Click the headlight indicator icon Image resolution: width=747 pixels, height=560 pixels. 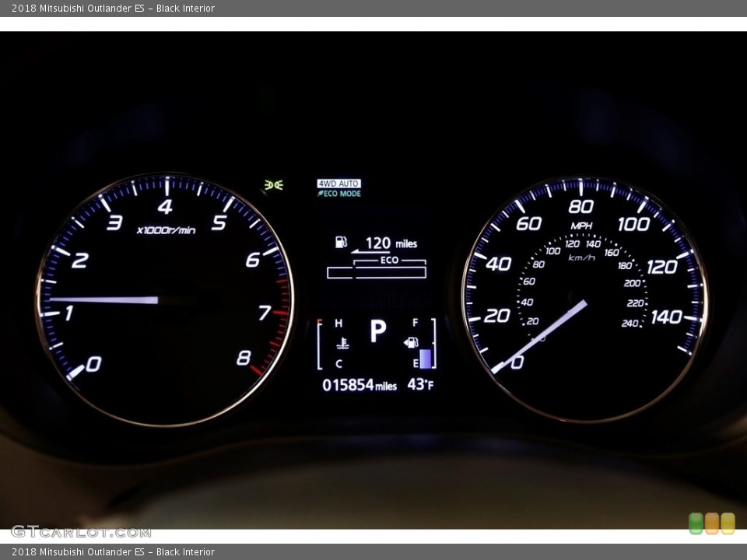273,185
